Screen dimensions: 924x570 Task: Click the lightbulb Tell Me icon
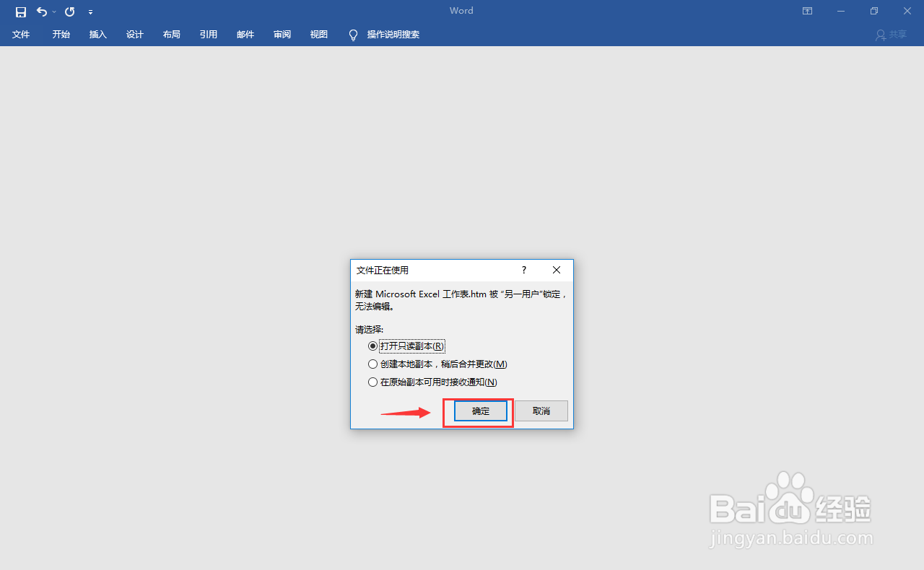pyautogui.click(x=353, y=35)
